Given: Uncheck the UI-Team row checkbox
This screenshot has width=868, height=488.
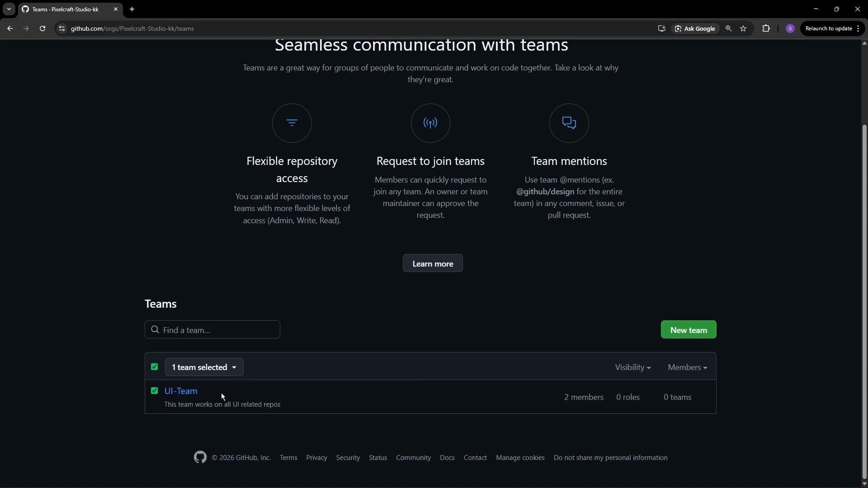Looking at the screenshot, I should click(x=155, y=391).
